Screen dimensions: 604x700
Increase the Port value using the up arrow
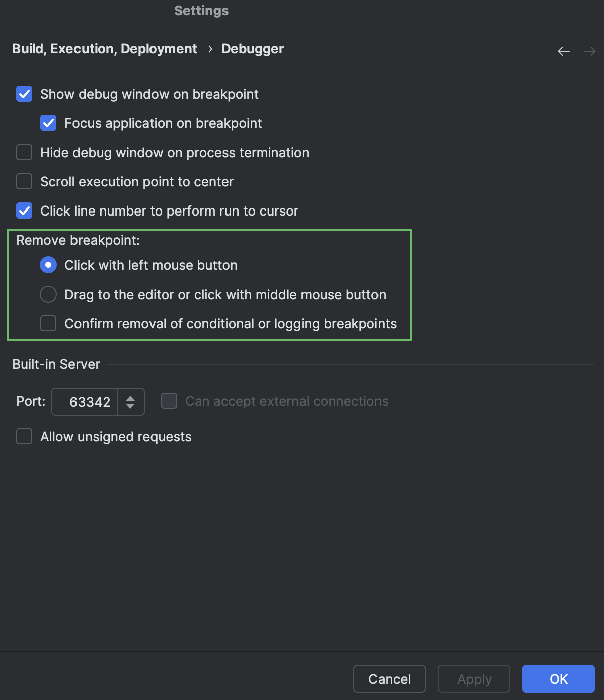[130, 397]
